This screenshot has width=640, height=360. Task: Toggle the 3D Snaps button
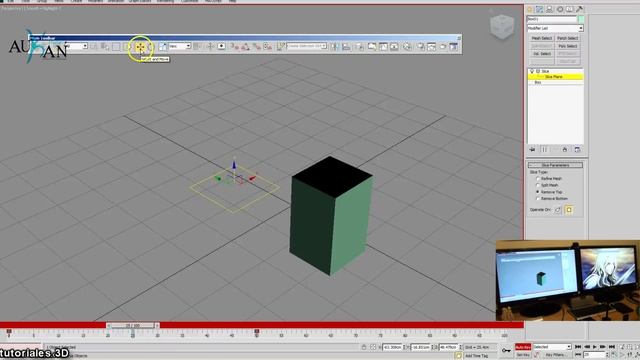pos(234,47)
